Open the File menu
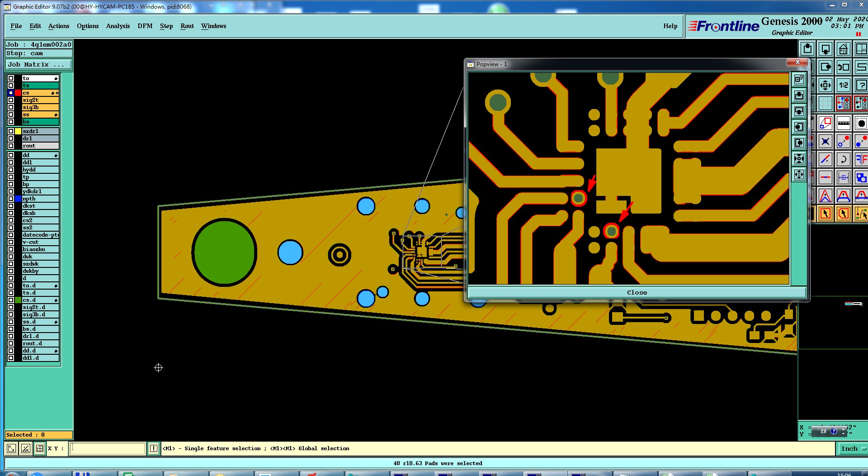This screenshot has height=476, width=868. click(16, 26)
